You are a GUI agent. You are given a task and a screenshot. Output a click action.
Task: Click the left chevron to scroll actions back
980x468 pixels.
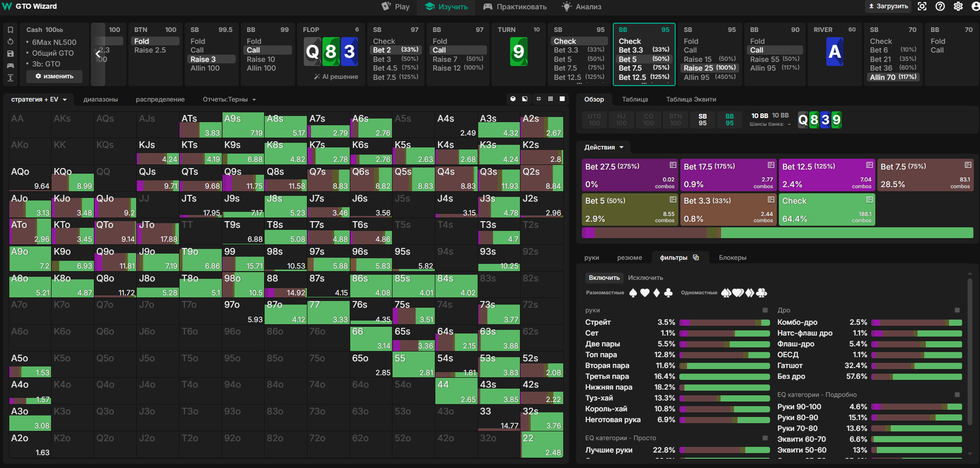tap(98, 53)
